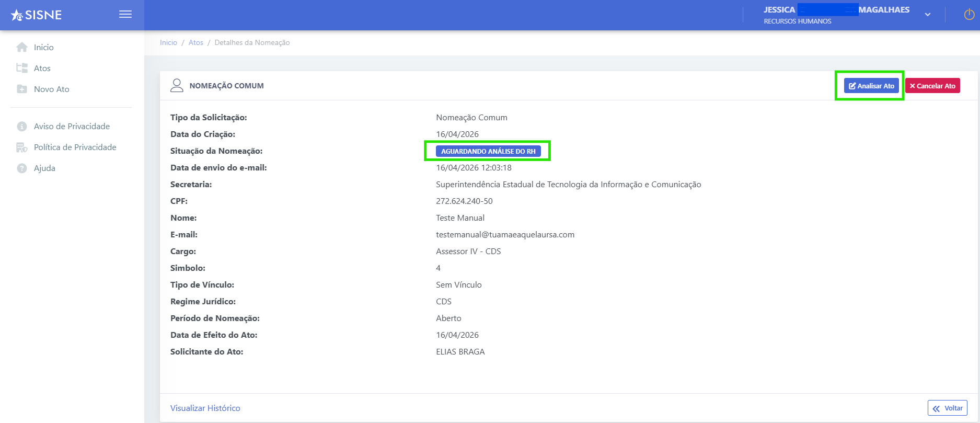
Task: Click the Novo Ato folder-plus icon
Action: click(x=22, y=89)
